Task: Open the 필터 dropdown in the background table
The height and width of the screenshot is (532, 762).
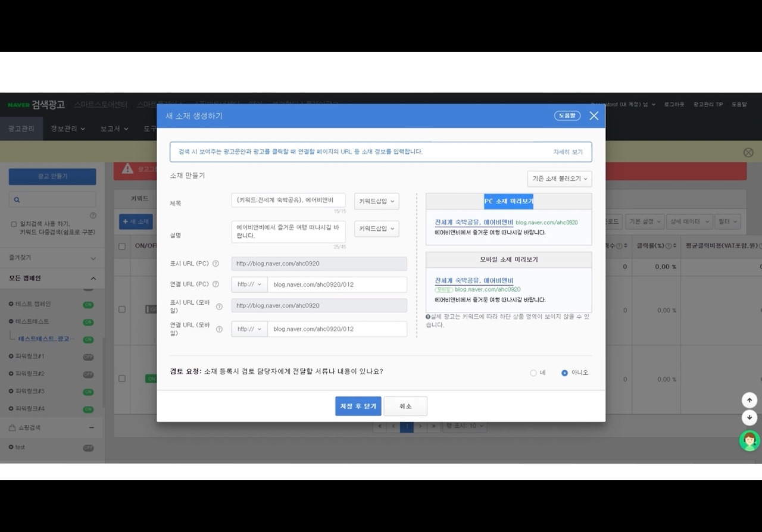Action: (x=727, y=221)
